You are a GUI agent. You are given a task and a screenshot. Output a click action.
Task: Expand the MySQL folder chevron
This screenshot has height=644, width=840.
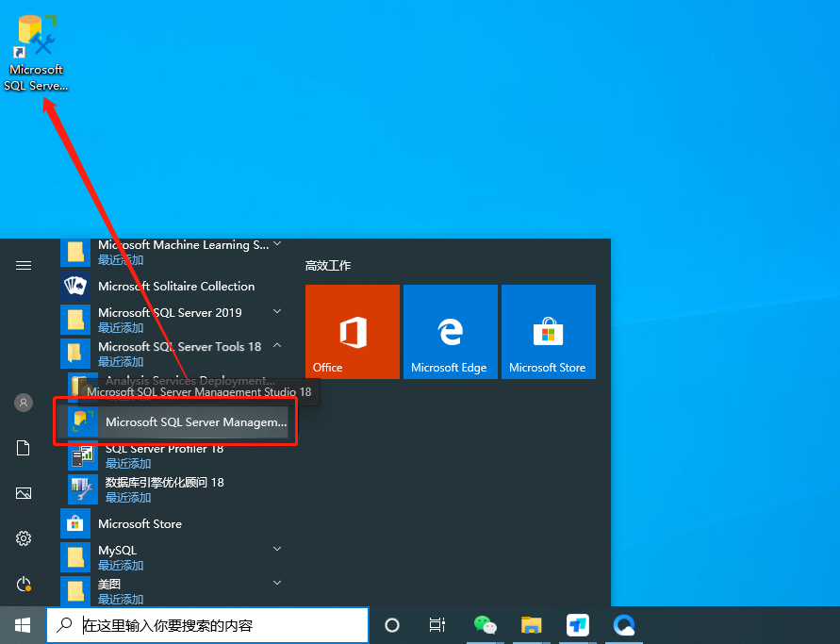pyautogui.click(x=277, y=549)
